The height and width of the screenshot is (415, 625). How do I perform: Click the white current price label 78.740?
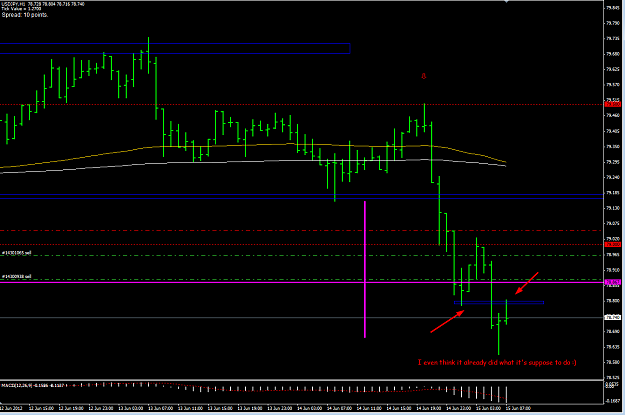612,317
